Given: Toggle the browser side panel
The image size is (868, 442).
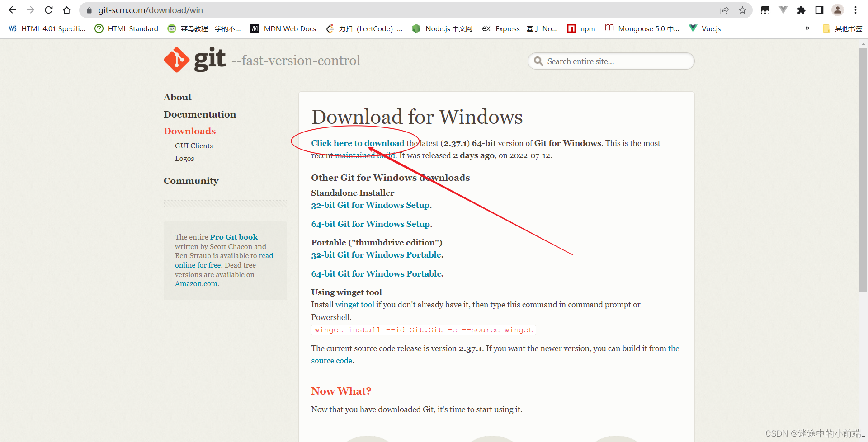Looking at the screenshot, I should (819, 10).
